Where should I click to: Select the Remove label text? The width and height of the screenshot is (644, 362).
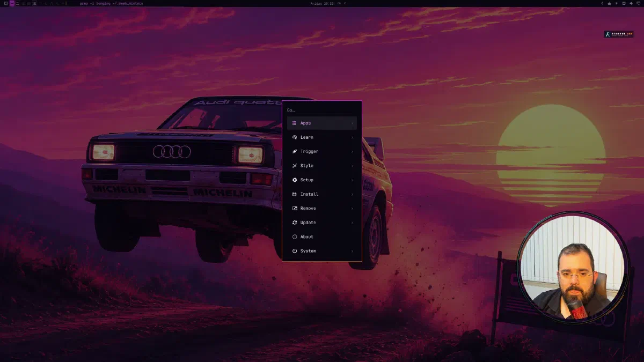pos(308,209)
